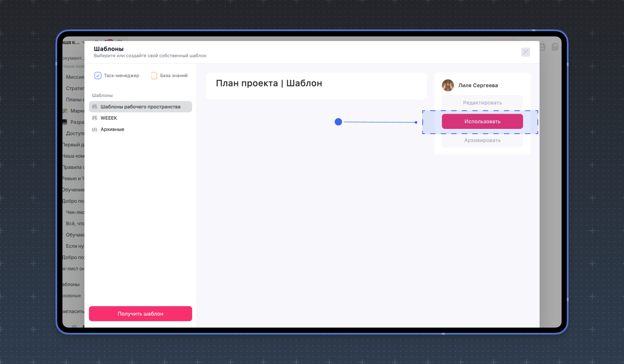Click Лиля Сергеева's avatar
The image size is (624, 364).
pos(448,85)
